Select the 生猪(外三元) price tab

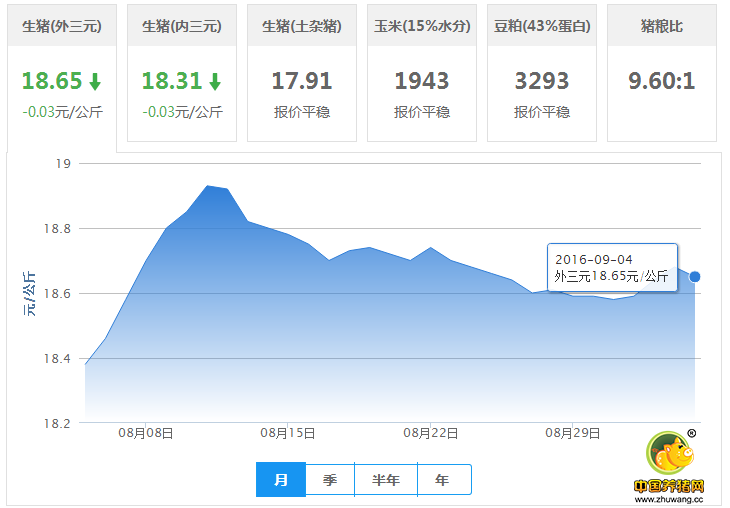[62, 27]
